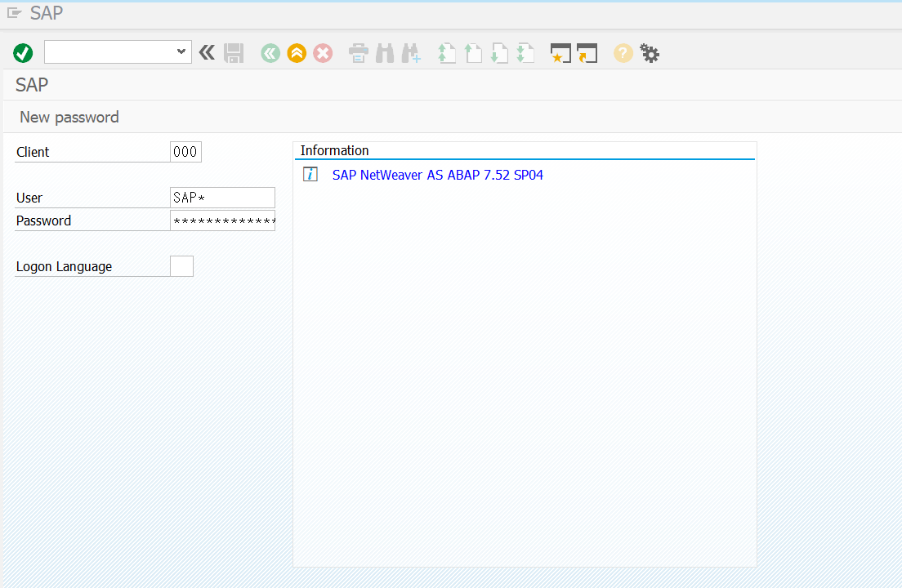Click the Create New Session icon
Viewport: 902px width, 588px height.
[x=560, y=53]
